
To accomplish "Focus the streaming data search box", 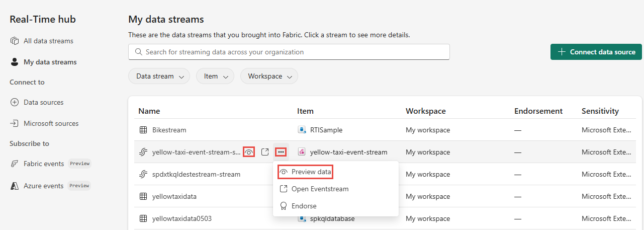I will pos(289,52).
